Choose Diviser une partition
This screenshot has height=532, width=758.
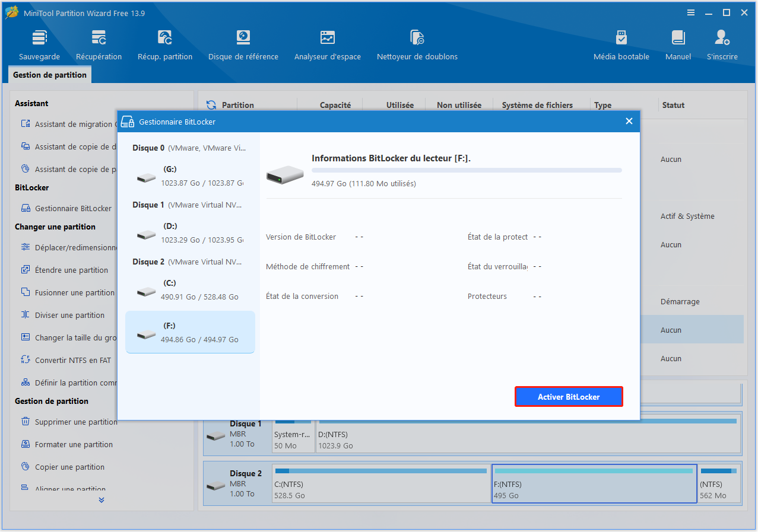[x=63, y=315]
